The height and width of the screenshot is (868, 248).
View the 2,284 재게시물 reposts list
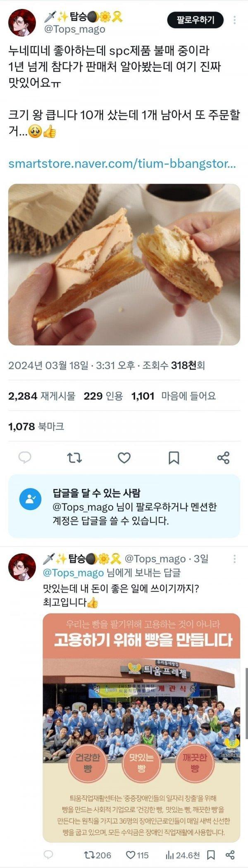[42, 396]
